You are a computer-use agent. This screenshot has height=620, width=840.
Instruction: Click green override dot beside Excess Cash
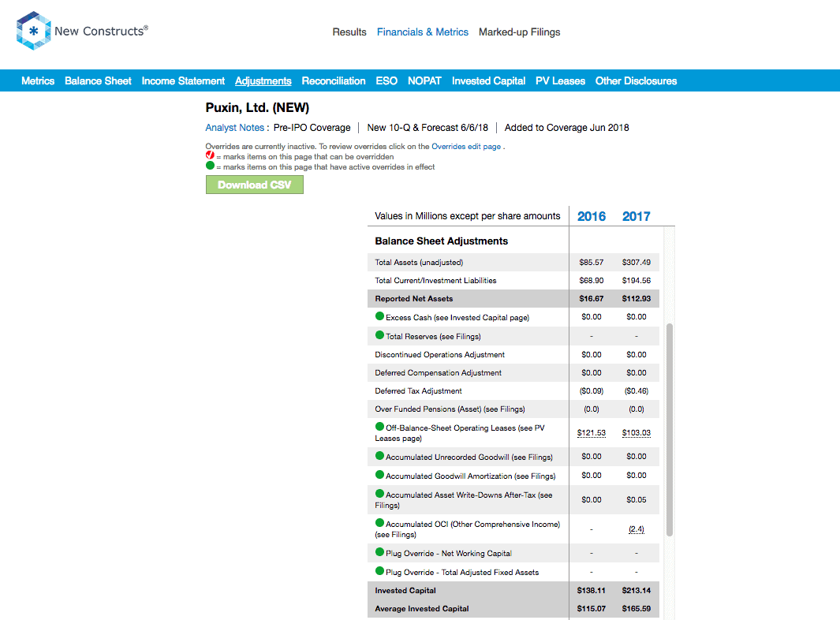[x=380, y=316]
